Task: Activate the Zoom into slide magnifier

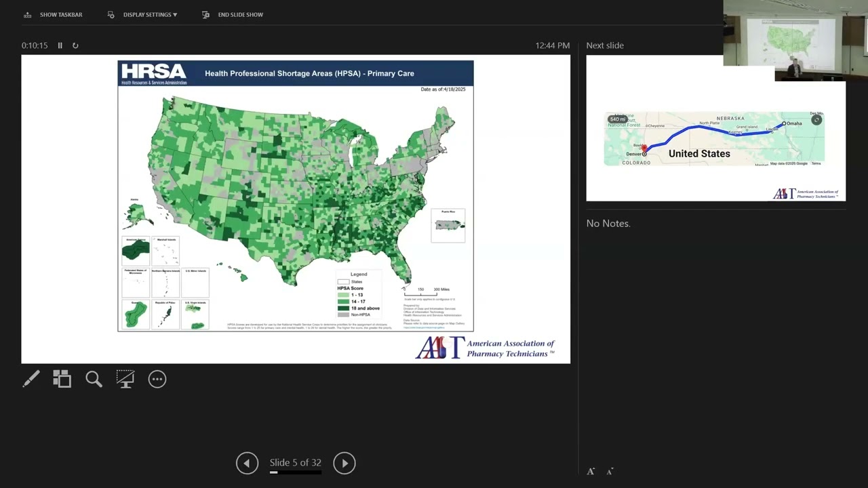Action: [94, 379]
